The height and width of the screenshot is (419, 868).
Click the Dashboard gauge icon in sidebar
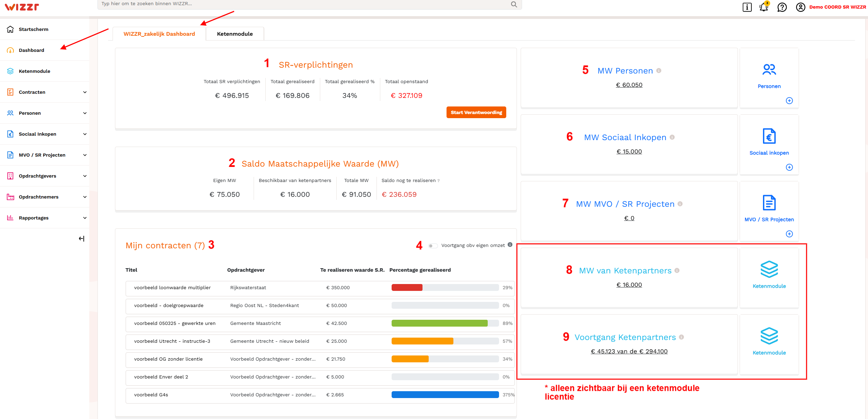[10, 50]
